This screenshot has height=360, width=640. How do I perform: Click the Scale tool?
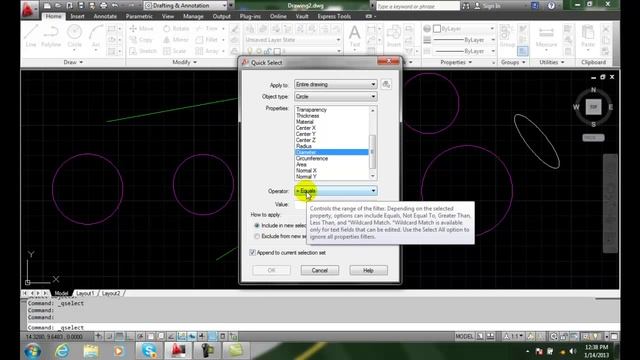(175, 51)
